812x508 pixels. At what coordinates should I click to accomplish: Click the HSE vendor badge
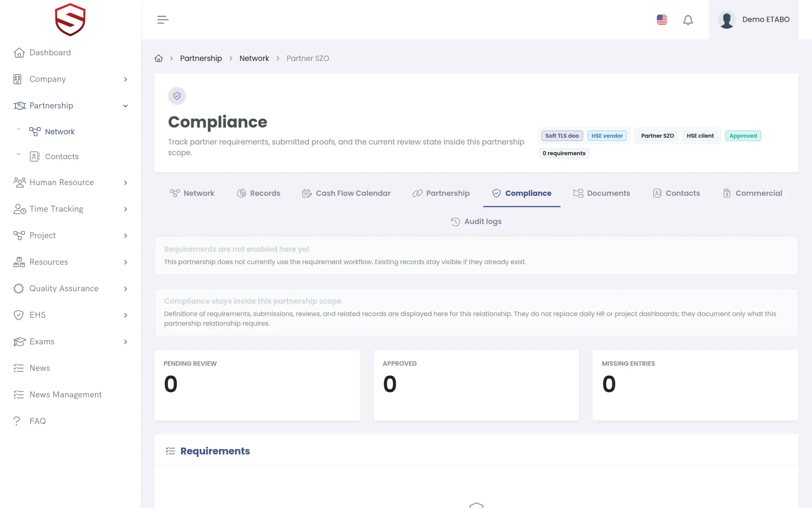[x=607, y=136]
